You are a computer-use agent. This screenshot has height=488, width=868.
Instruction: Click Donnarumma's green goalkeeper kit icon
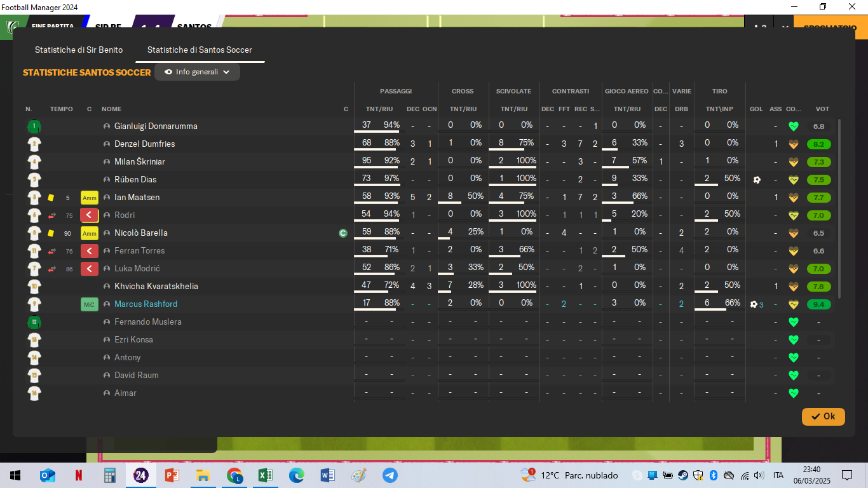click(34, 126)
